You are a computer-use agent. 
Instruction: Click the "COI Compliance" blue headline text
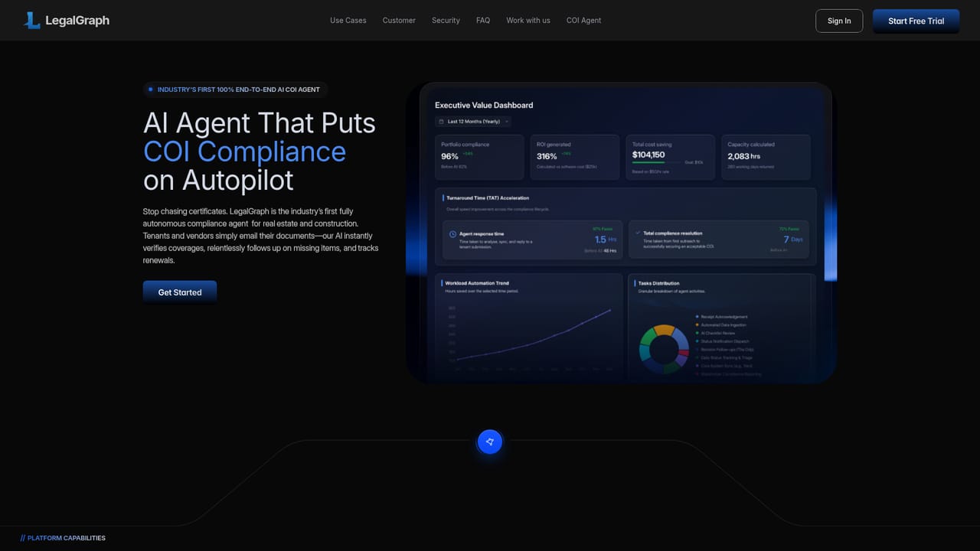tap(244, 152)
